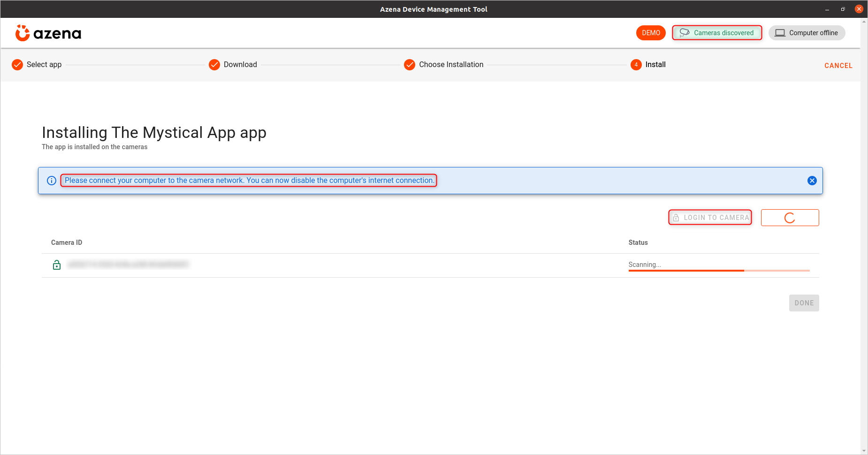Screen dimensions: 868x455
Task: Click the scanning progress bar
Action: click(x=719, y=271)
